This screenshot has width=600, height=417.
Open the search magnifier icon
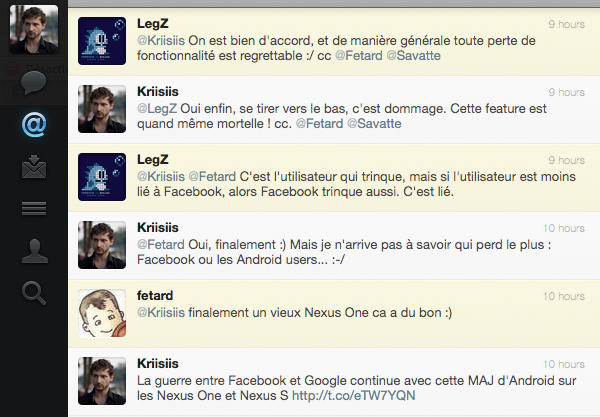34,292
